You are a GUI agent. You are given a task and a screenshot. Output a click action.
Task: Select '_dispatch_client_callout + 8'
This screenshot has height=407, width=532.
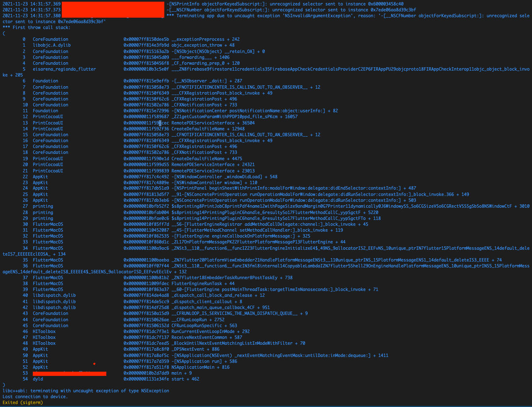click(x=207, y=301)
